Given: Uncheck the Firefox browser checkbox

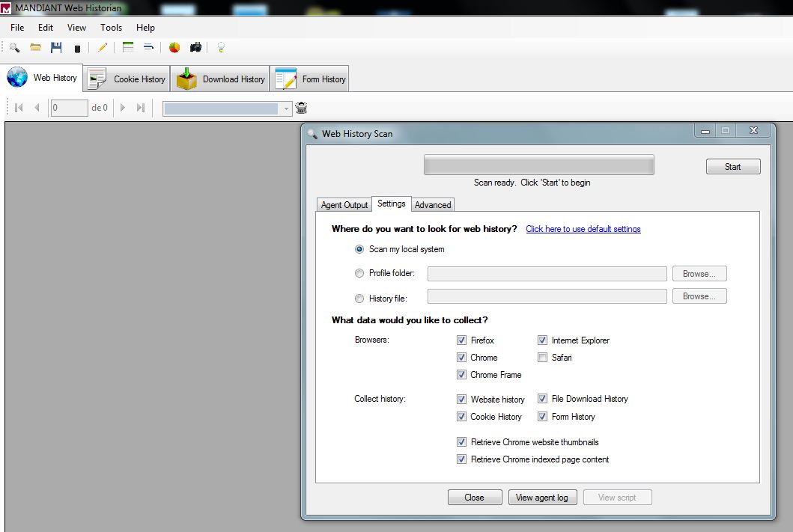Looking at the screenshot, I should pyautogui.click(x=461, y=340).
